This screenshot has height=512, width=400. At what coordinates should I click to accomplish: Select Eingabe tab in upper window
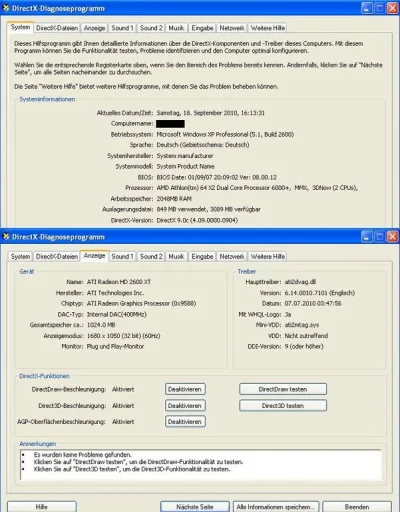[202, 28]
